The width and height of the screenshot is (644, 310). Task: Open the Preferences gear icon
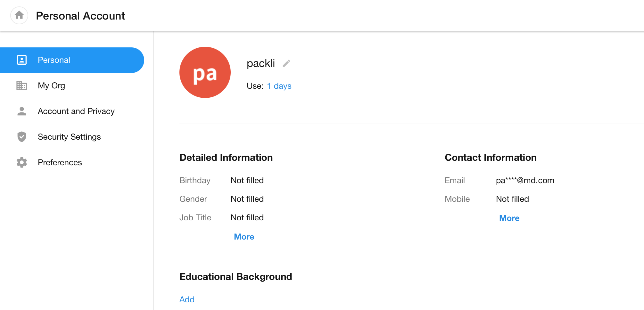[22, 162]
